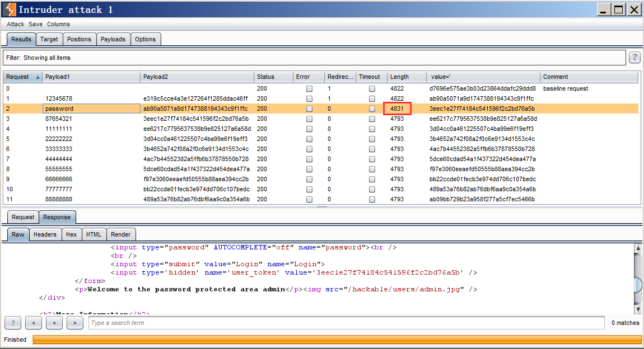Open the Save menu
Screen dimensions: 644x349
pyautogui.click(x=35, y=24)
